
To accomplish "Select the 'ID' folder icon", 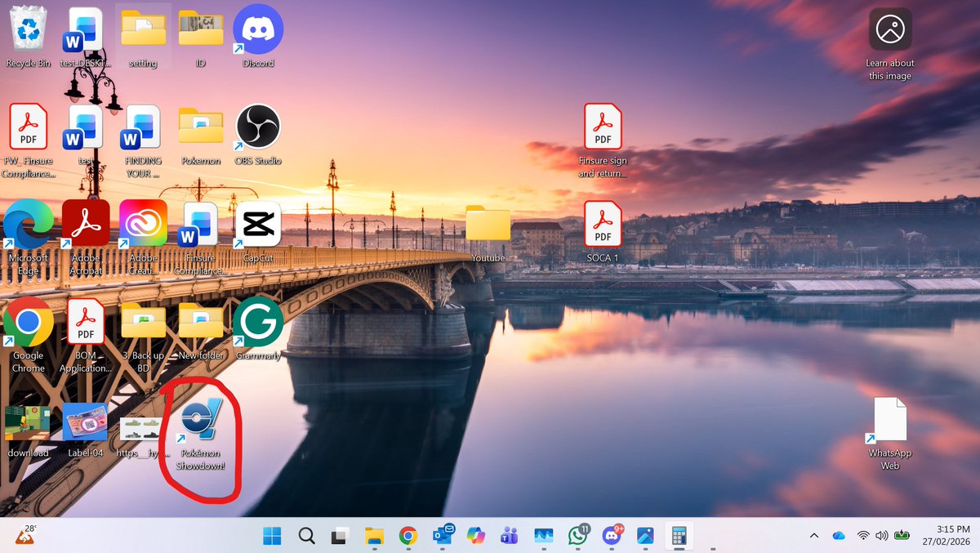I will point(200,37).
